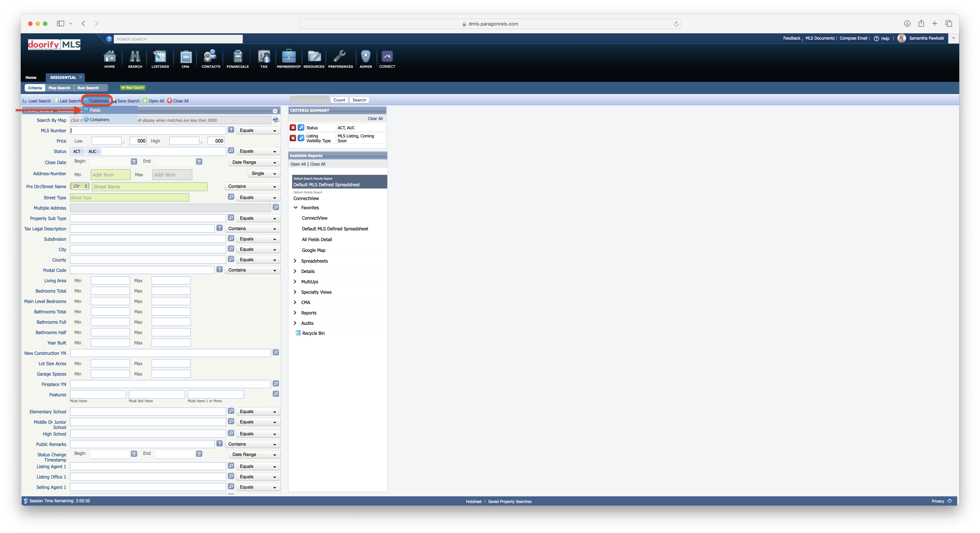Open the LISTINGS icon
Image resolution: width=980 pixels, height=533 pixels.
click(160, 59)
